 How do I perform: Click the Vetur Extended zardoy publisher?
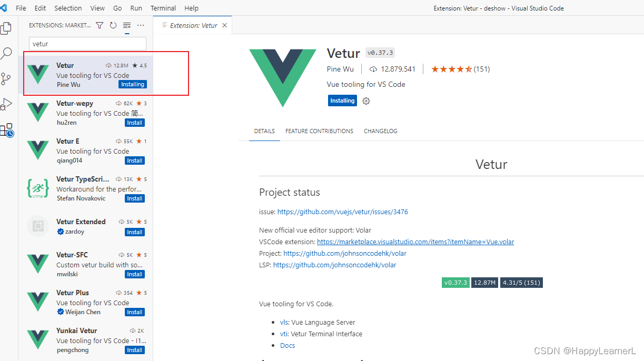click(x=75, y=232)
